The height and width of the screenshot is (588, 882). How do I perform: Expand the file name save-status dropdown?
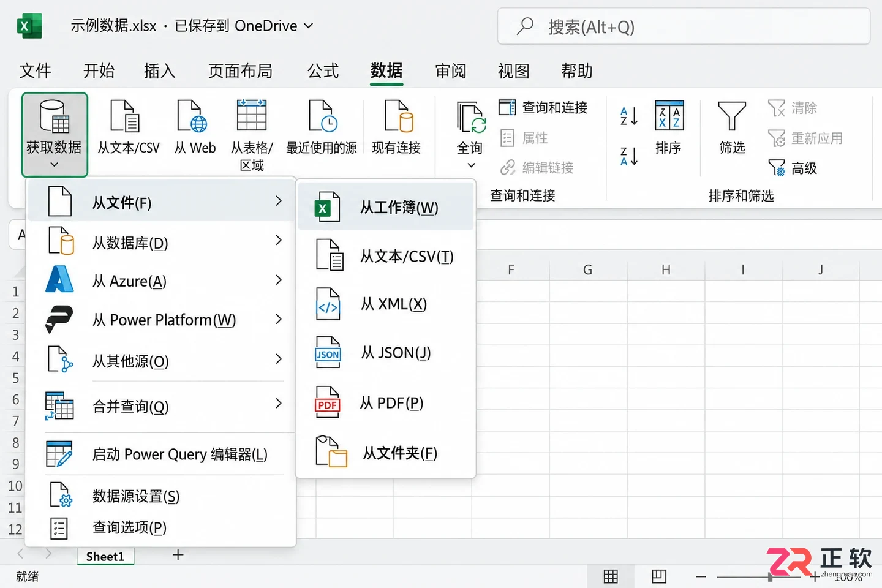(309, 26)
